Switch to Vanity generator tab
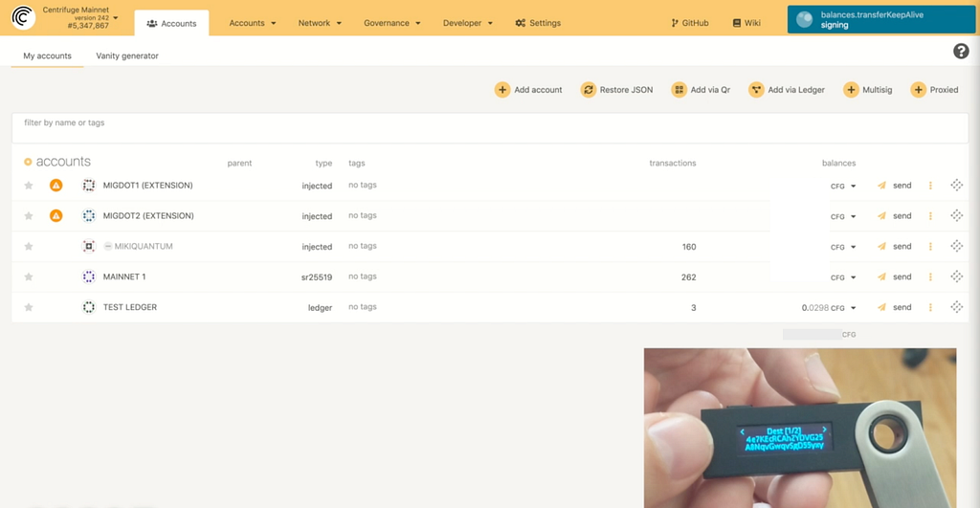Image resolution: width=980 pixels, height=508 pixels. 127,55
